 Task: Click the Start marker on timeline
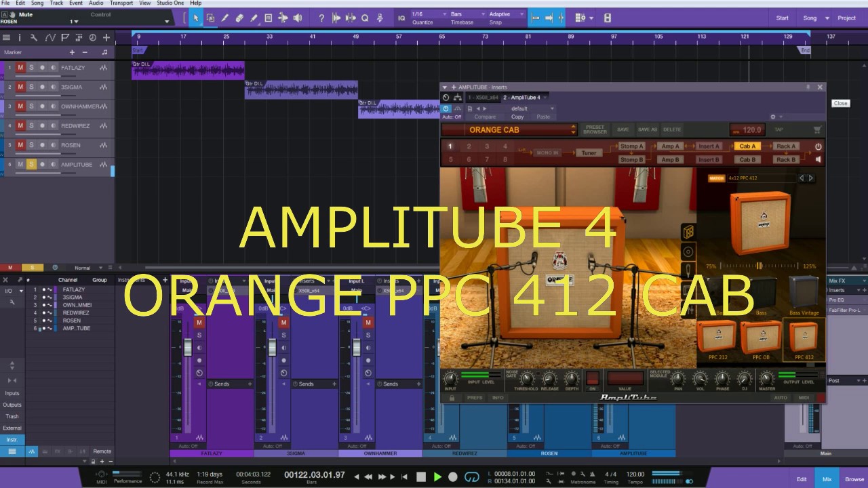pyautogui.click(x=138, y=50)
